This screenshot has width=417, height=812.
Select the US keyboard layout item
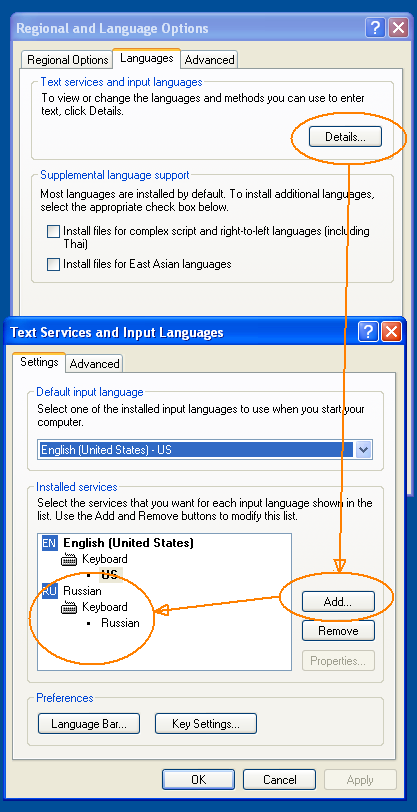coord(109,575)
